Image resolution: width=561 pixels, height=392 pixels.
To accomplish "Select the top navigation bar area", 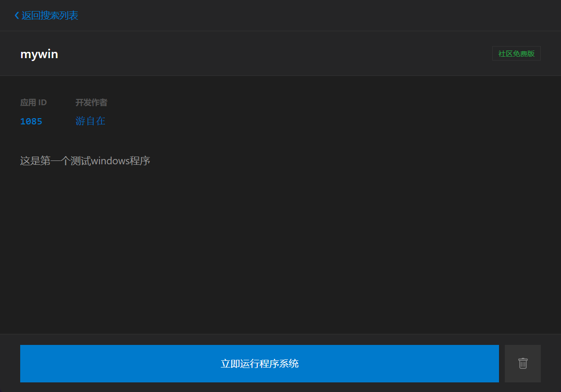I will click(x=280, y=15).
